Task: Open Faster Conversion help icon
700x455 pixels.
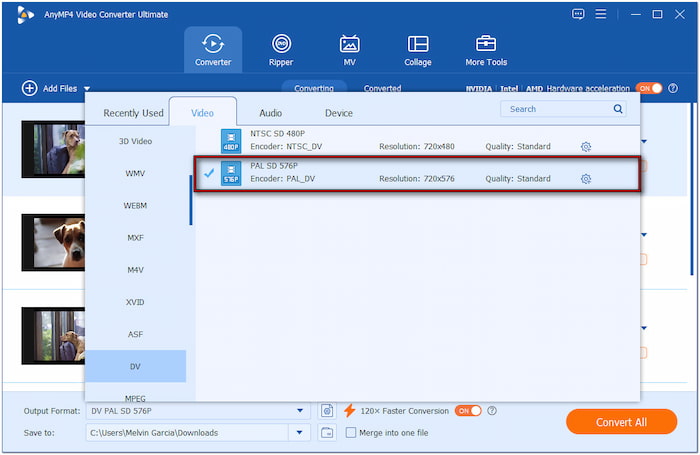Action: pos(492,411)
